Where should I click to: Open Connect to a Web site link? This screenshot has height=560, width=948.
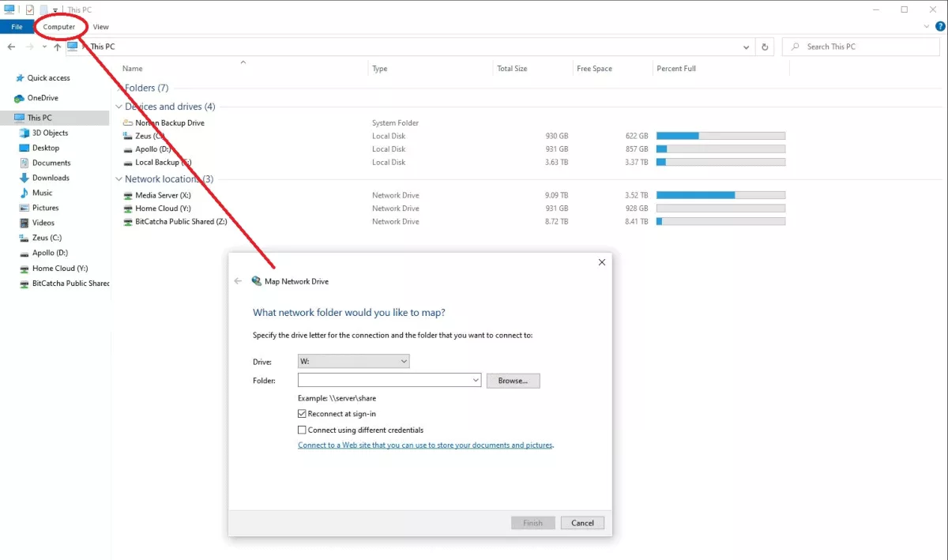426,445
